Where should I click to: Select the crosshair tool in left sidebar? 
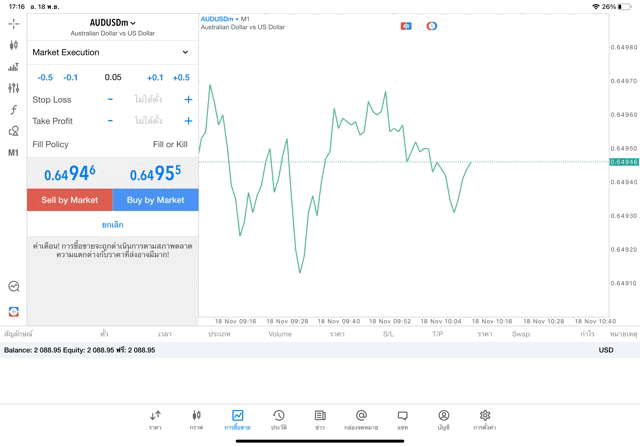[x=13, y=23]
